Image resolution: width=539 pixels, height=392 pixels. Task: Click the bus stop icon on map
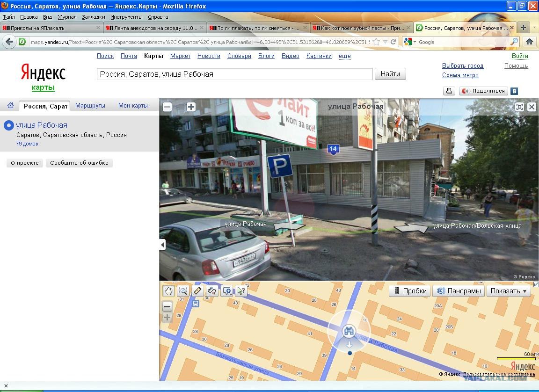point(196,304)
